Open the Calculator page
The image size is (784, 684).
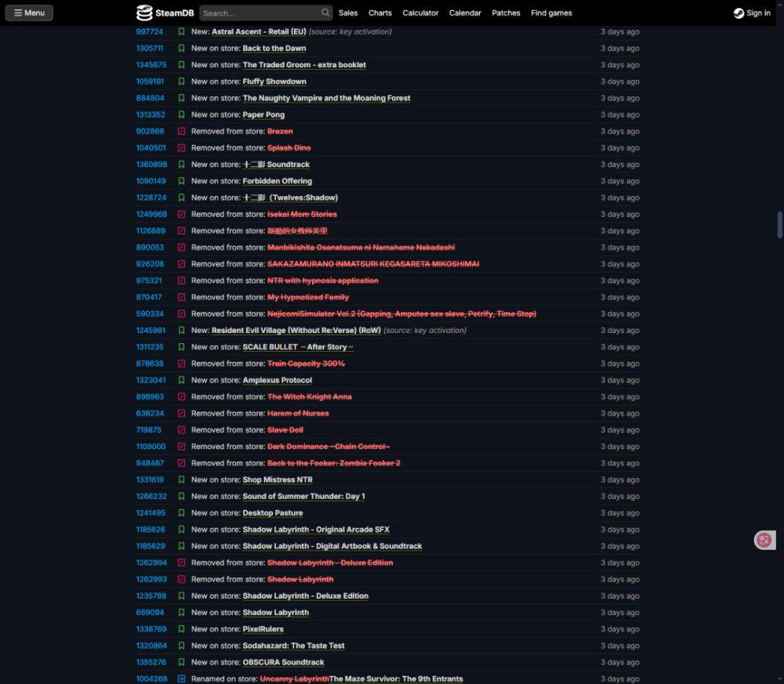click(x=420, y=13)
